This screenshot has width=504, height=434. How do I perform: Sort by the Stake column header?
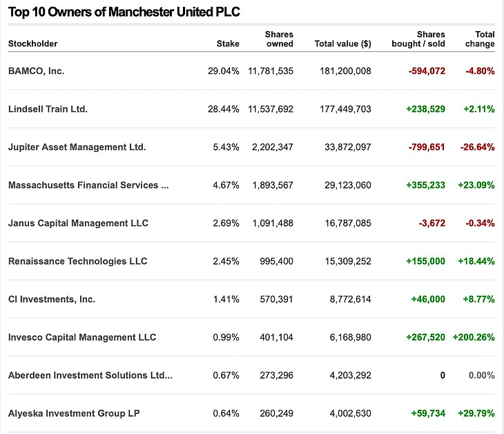pos(228,44)
